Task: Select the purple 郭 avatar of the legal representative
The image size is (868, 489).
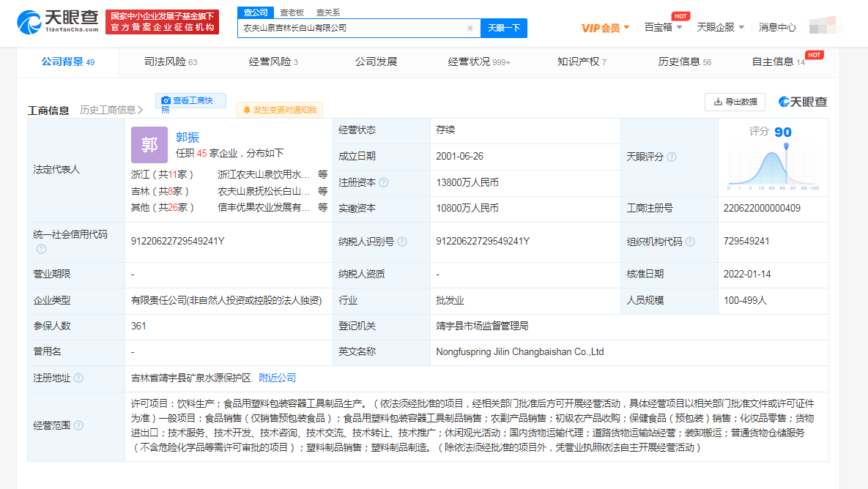Action: pyautogui.click(x=149, y=145)
